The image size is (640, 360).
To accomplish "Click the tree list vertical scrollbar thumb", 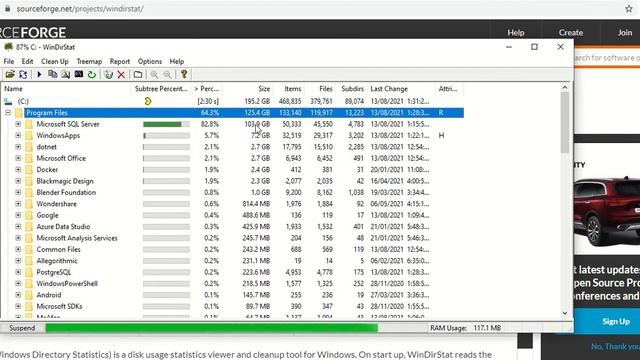I will pyautogui.click(x=565, y=122).
